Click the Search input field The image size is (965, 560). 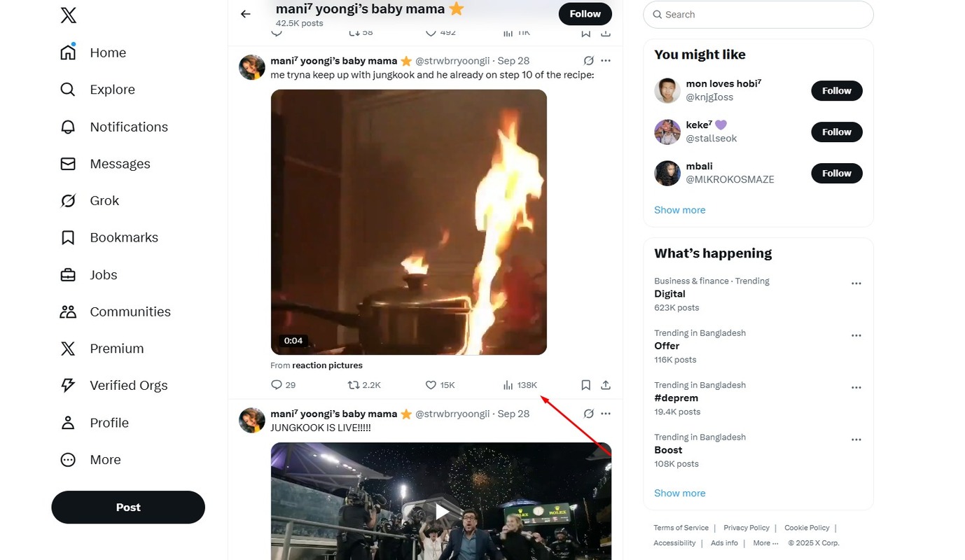point(763,15)
